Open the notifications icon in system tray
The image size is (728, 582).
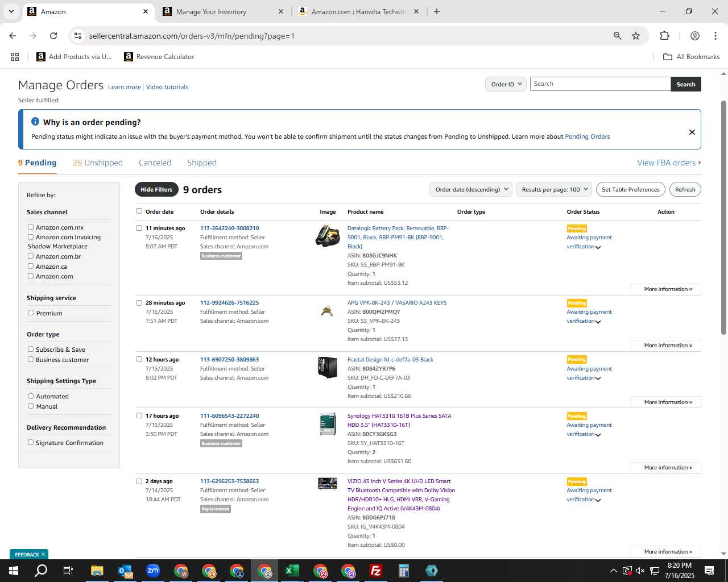[x=709, y=571]
